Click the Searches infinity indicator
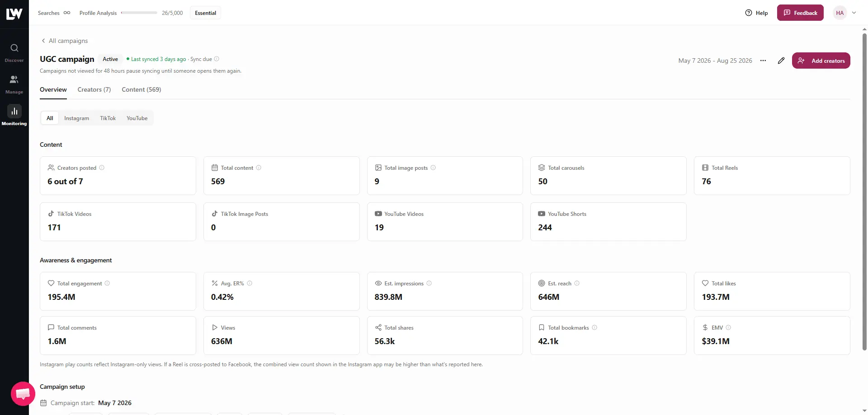 [67, 13]
